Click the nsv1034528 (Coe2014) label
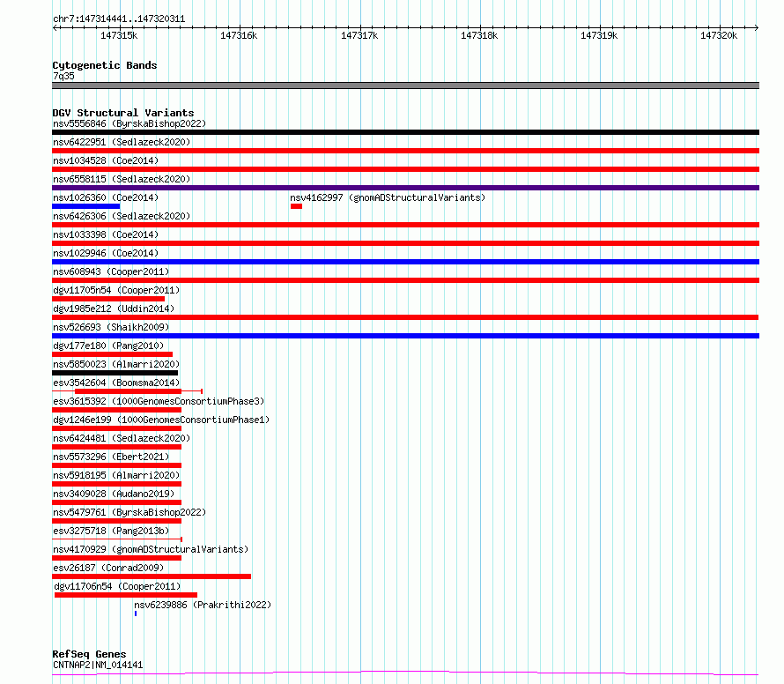The height and width of the screenshot is (684, 784). click(x=106, y=160)
